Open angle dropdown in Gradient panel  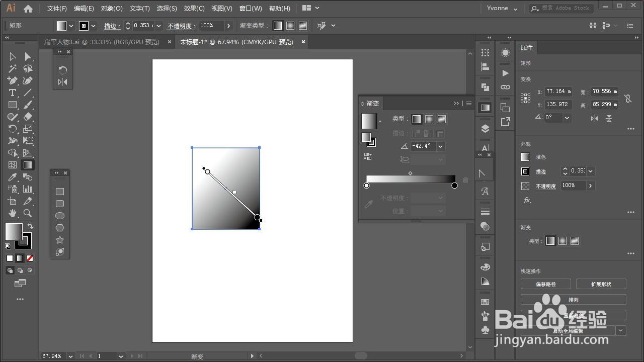click(x=441, y=146)
